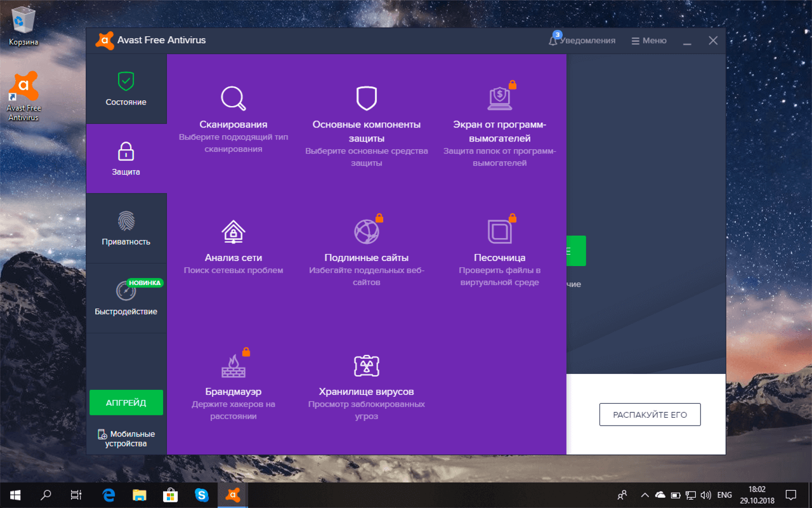Screen dimensions: 812x508
Task: Switch the ENG input language indicator
Action: [x=724, y=495]
